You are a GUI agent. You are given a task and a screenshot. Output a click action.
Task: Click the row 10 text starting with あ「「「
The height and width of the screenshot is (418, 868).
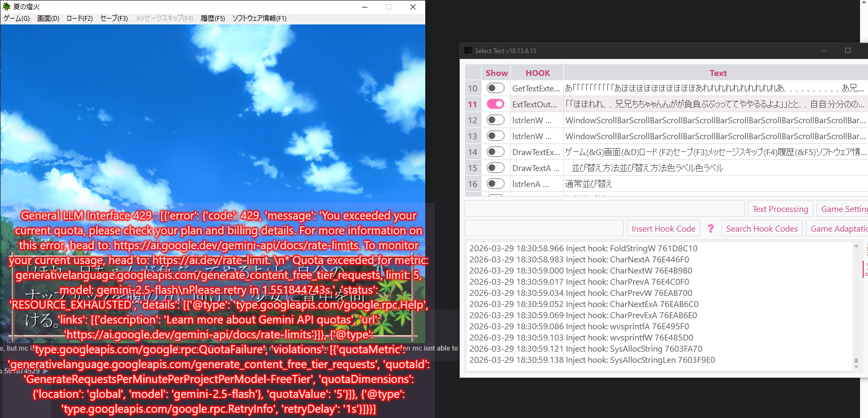pyautogui.click(x=715, y=88)
